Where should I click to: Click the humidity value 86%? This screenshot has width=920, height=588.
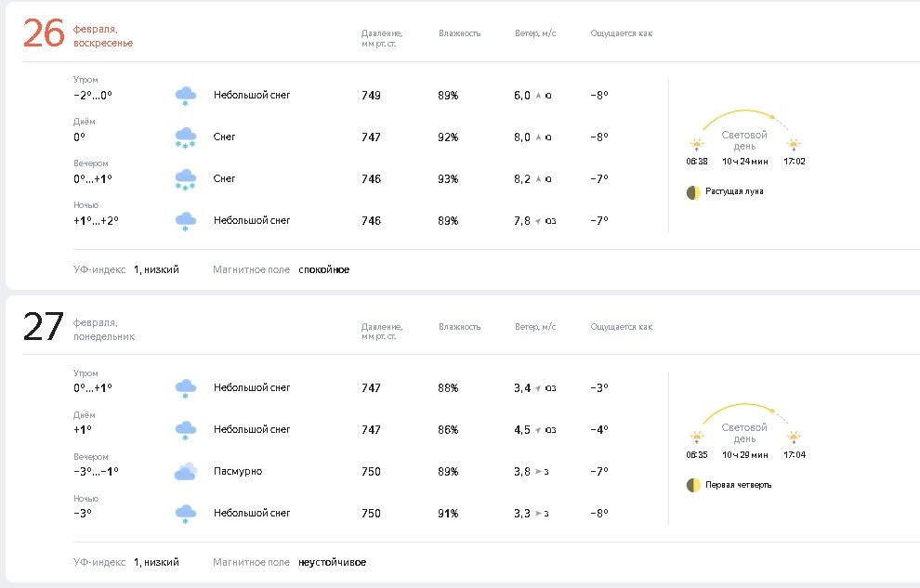(448, 430)
